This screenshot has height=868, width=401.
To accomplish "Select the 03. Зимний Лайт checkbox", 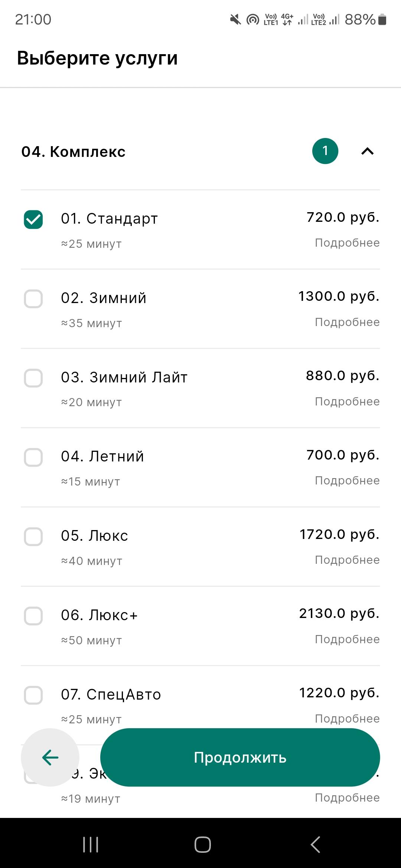I will tap(33, 378).
